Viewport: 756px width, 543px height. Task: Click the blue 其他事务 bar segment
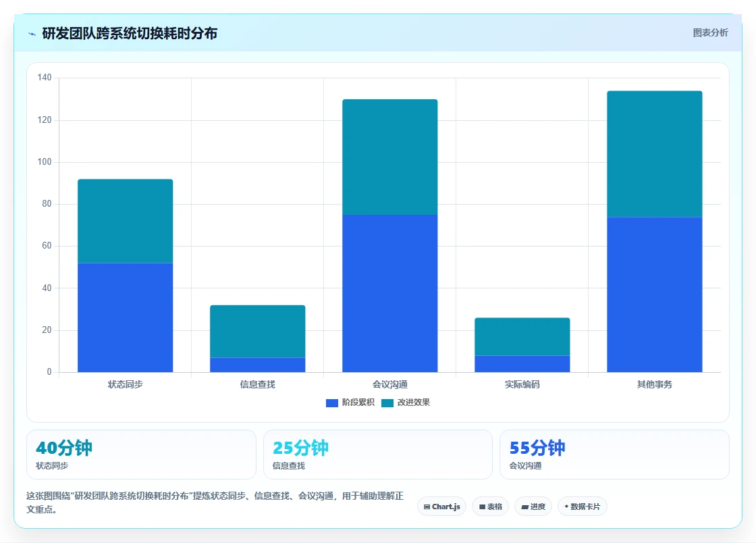(655, 294)
